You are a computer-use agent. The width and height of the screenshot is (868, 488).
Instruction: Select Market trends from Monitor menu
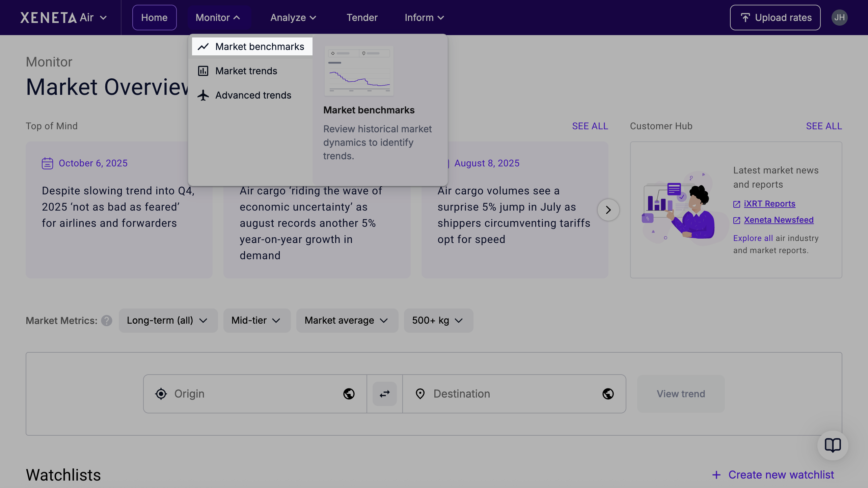pyautogui.click(x=246, y=71)
